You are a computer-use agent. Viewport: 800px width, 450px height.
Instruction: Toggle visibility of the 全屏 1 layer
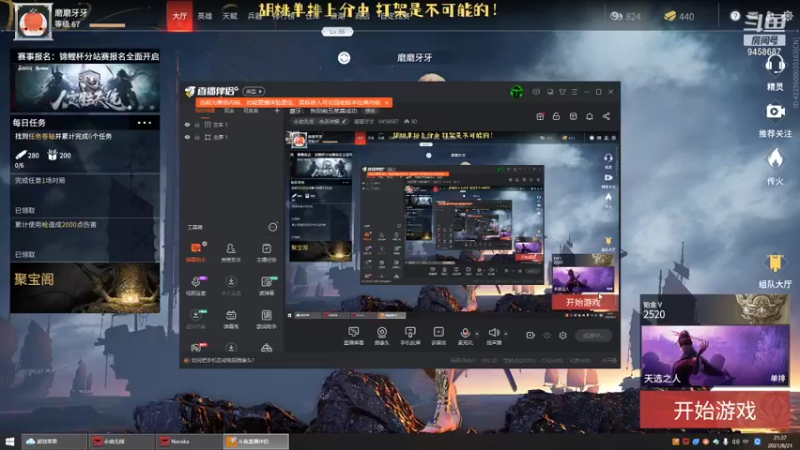(x=187, y=137)
